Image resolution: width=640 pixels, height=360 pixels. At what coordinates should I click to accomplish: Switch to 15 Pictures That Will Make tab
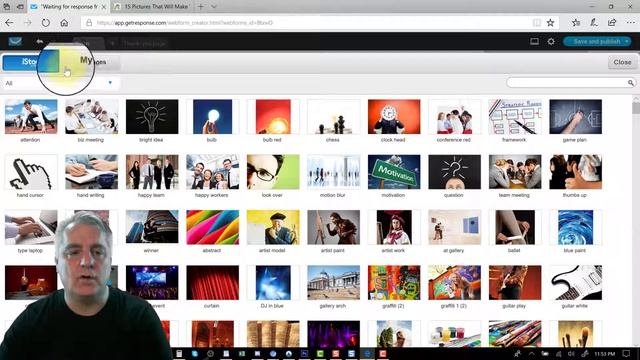point(151,7)
